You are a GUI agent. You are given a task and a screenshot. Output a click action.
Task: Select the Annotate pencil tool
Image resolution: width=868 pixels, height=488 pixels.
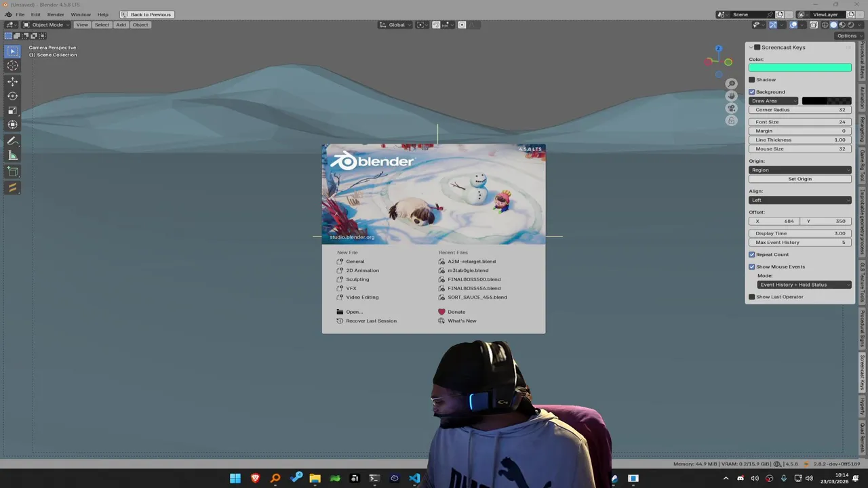click(12, 142)
